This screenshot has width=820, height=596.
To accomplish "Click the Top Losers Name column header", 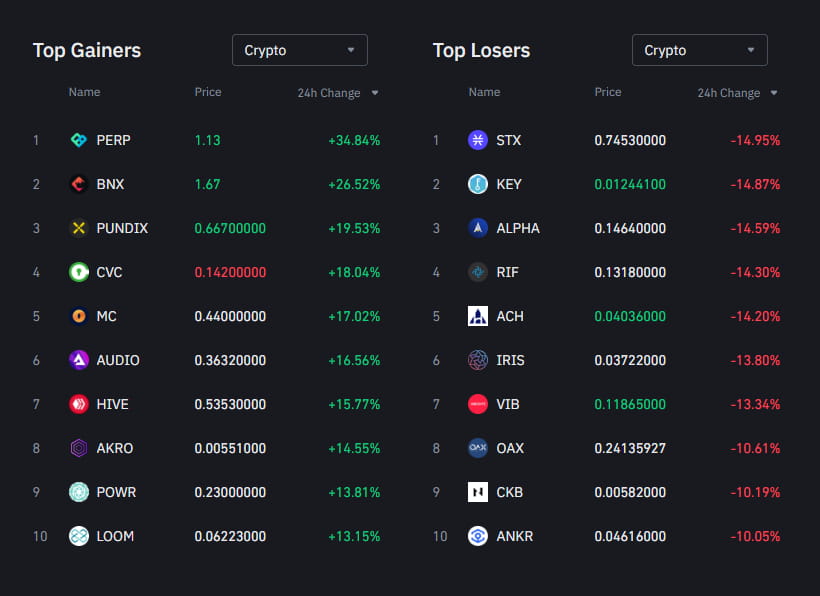I will coord(484,92).
